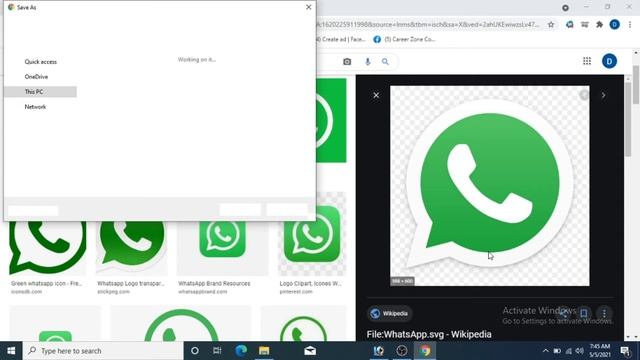Close the image preview panel
The height and width of the screenshot is (360, 640).
click(376, 95)
